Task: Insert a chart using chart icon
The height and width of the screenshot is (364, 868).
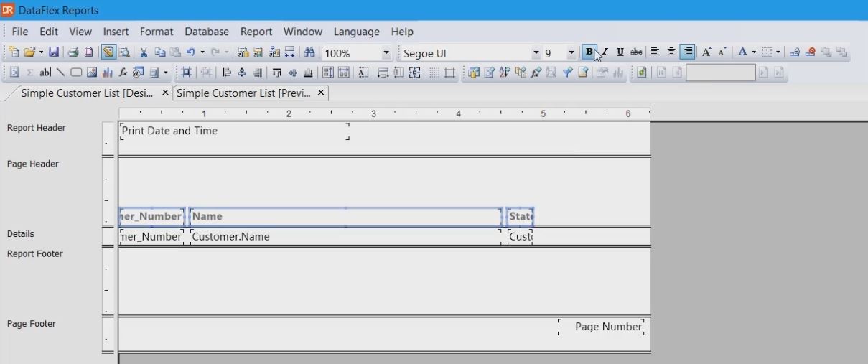Action: click(x=107, y=73)
